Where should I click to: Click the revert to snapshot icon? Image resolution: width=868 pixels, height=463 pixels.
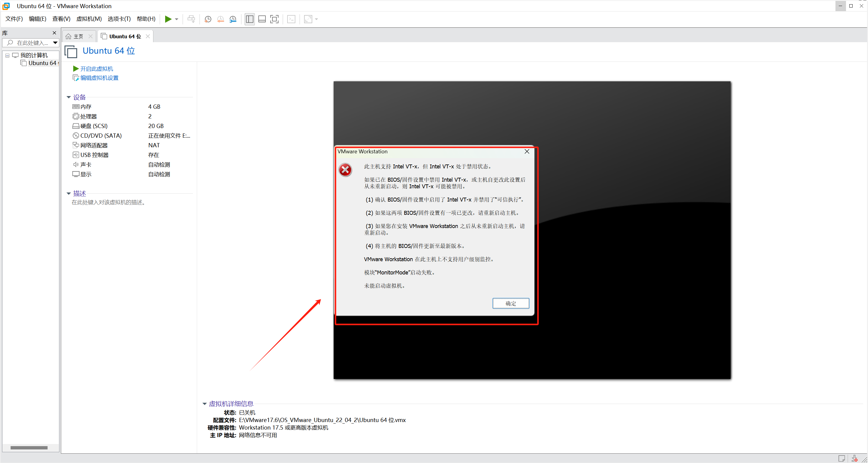pos(220,19)
